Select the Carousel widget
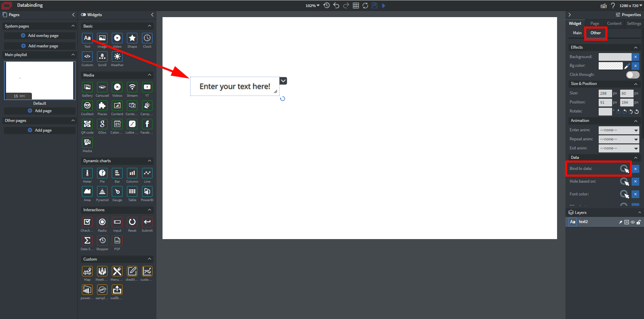The width and height of the screenshot is (644, 319). (x=102, y=87)
